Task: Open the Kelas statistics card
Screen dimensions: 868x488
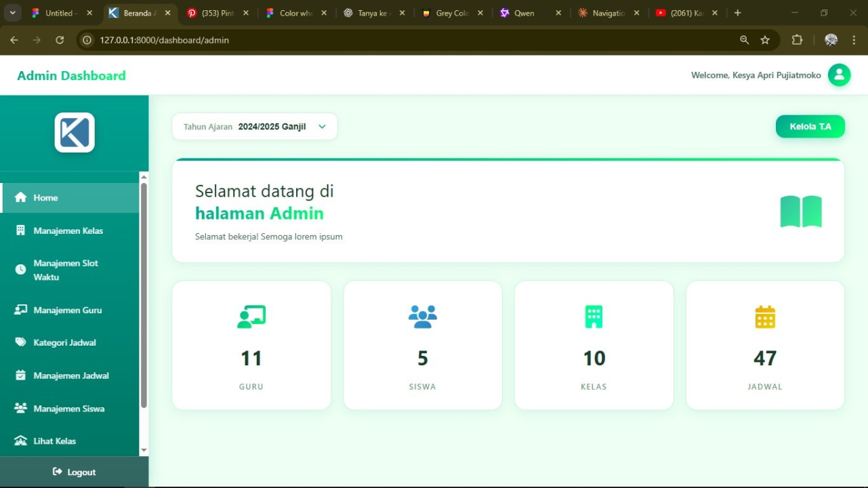Action: click(594, 345)
